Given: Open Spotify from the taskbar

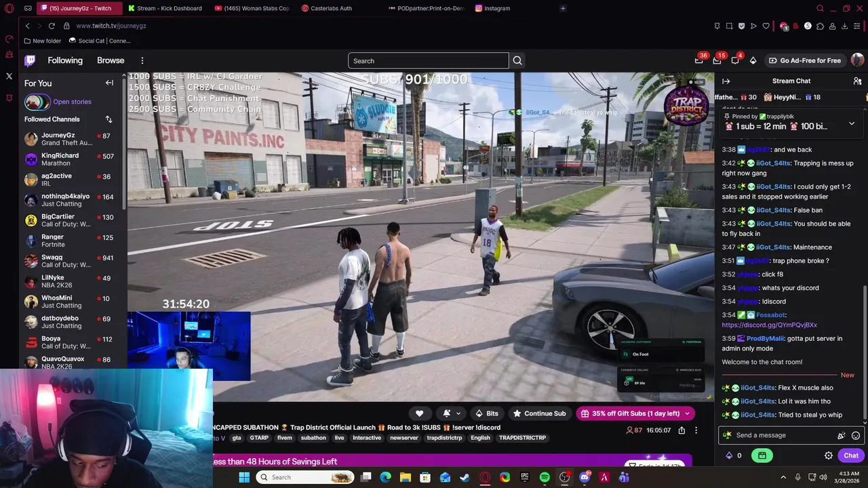Looking at the screenshot, I should tap(545, 477).
